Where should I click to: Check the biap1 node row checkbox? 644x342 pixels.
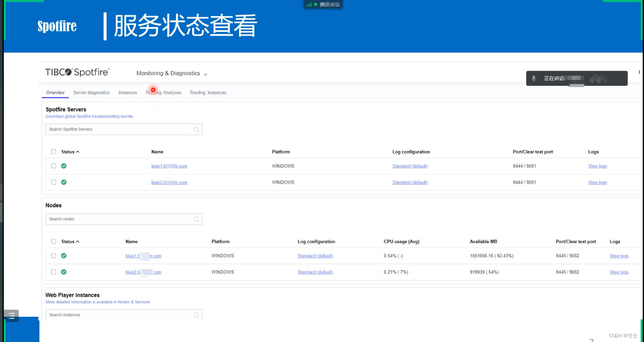click(x=53, y=256)
